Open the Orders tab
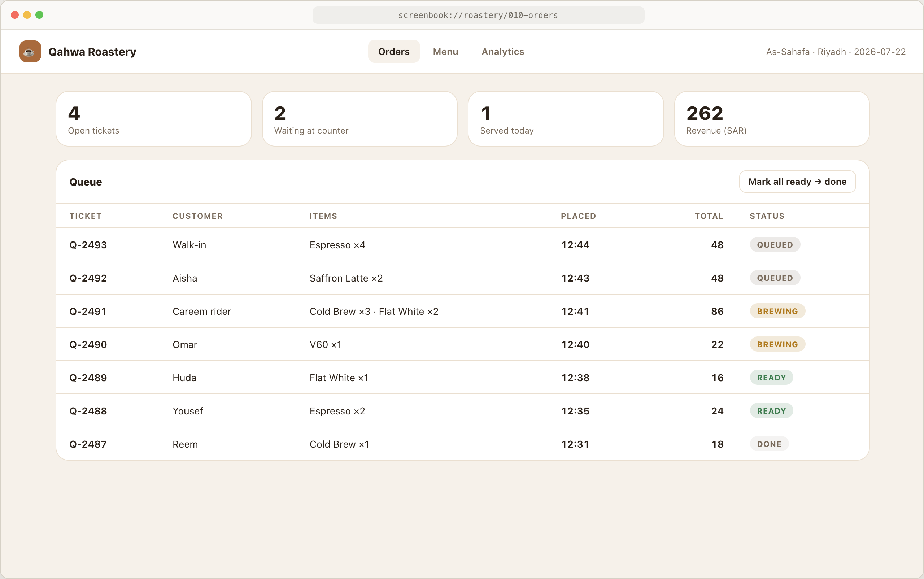Viewport: 924px width, 579px height. 394,51
